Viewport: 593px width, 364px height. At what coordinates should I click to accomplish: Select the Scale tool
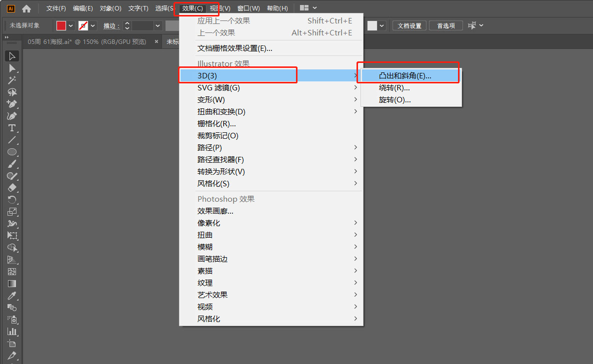pos(11,212)
